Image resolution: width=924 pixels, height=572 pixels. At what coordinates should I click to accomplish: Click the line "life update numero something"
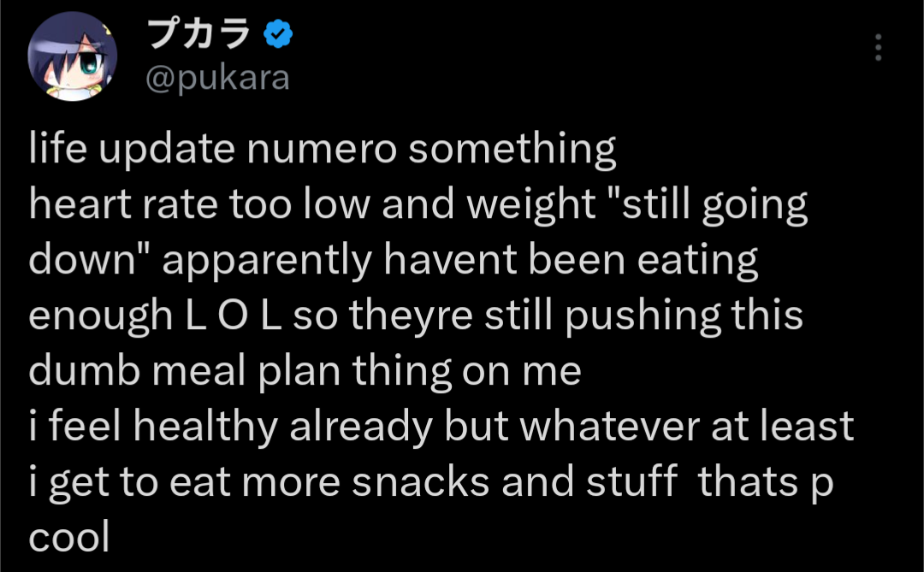tap(322, 150)
